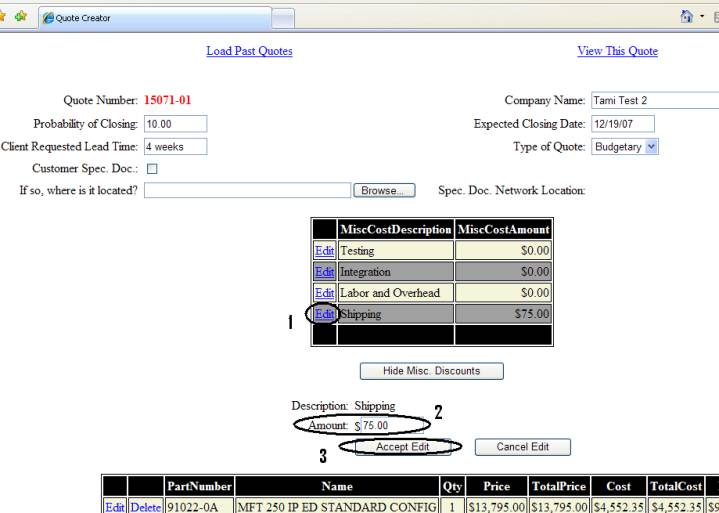Switch to the Quote Creator tab
Image resolution: width=719 pixels, height=513 pixels.
150,17
